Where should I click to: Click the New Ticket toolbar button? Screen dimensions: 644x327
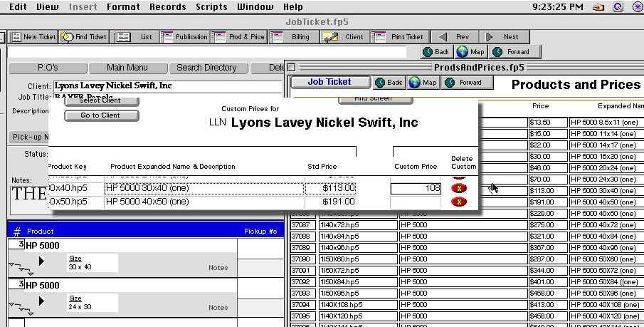(32, 36)
